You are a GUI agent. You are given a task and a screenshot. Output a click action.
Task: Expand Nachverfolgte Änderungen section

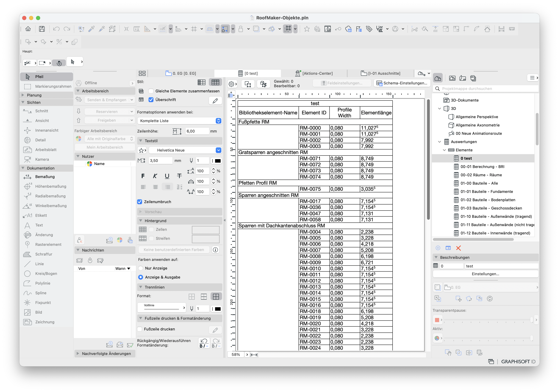(78, 354)
